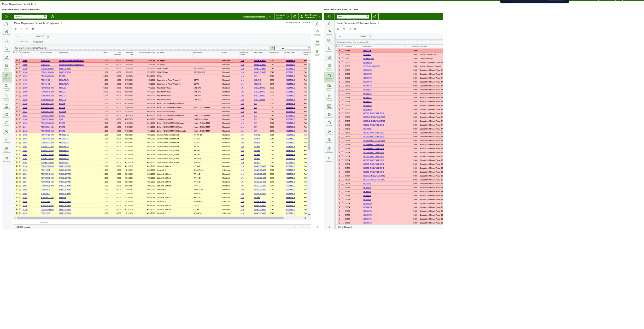
Task: Toggle top Panel Department Schedule favorite star
Action: click(36, 4)
